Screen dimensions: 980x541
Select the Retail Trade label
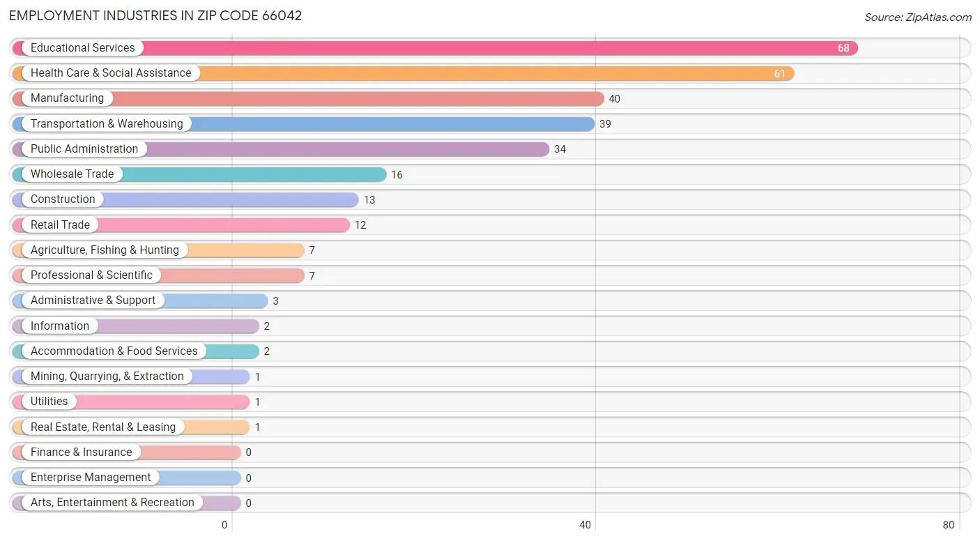pos(60,224)
